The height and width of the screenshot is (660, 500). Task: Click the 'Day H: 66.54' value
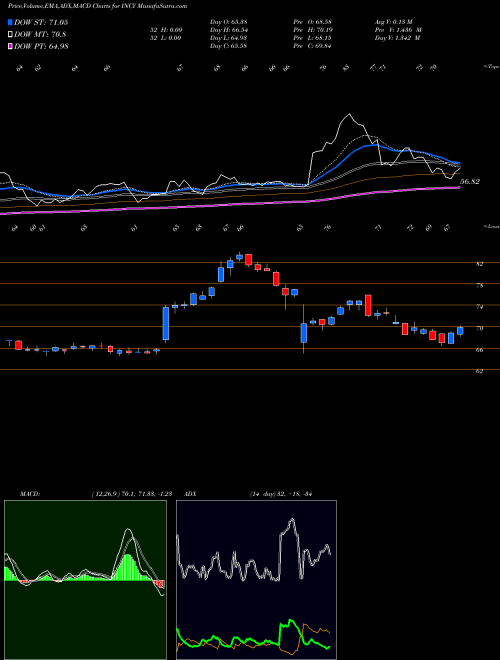click(x=228, y=30)
